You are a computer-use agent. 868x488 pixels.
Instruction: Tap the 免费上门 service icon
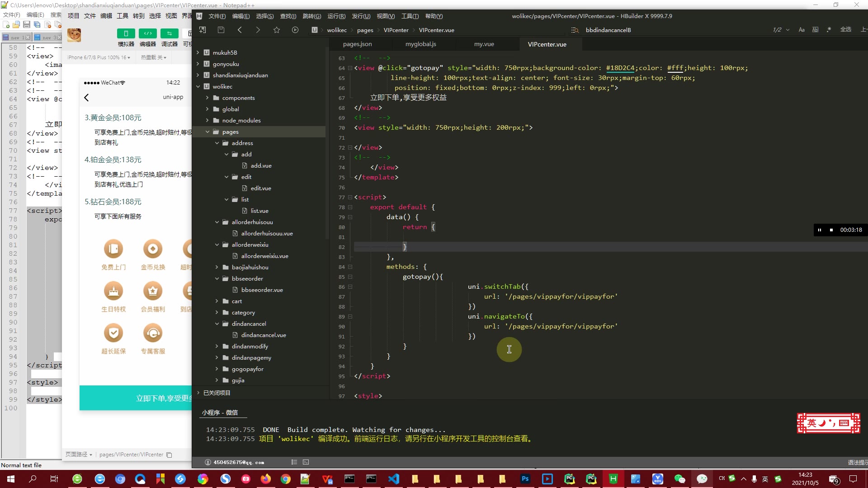(113, 249)
